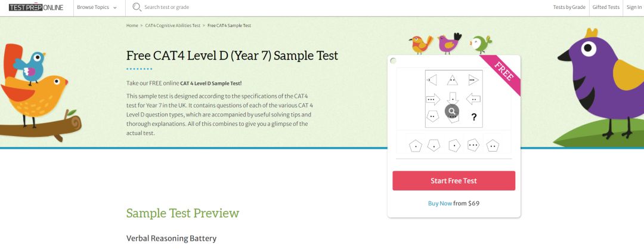Click the small blue bird illustration
Viewport: 644px width, 252px height.
coord(32,66)
